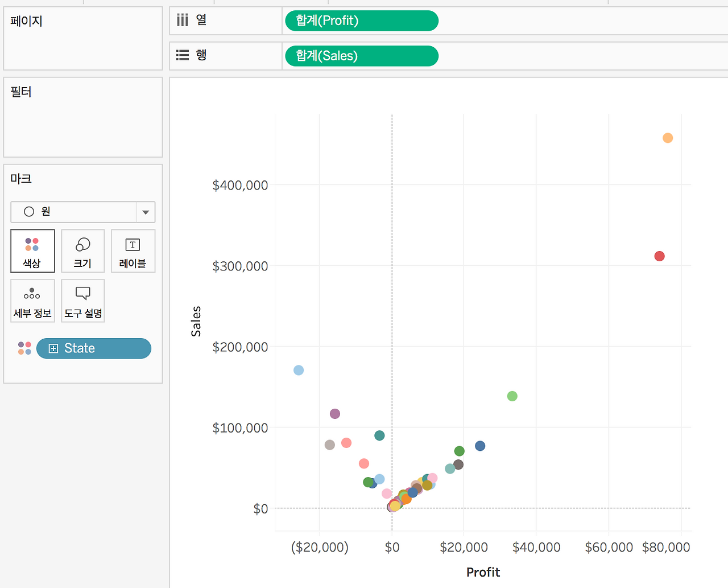Select the light blue mark with largest loss
The width and height of the screenshot is (728, 588).
point(299,371)
